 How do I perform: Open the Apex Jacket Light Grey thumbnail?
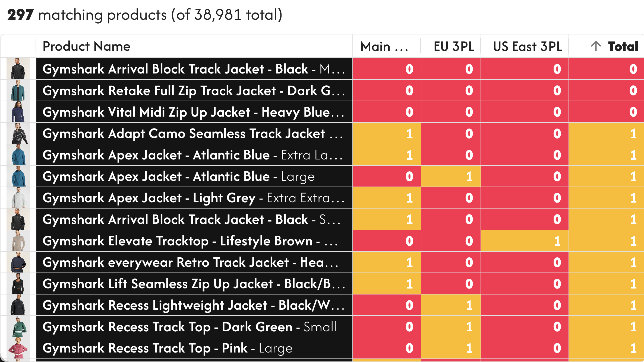[x=18, y=198]
